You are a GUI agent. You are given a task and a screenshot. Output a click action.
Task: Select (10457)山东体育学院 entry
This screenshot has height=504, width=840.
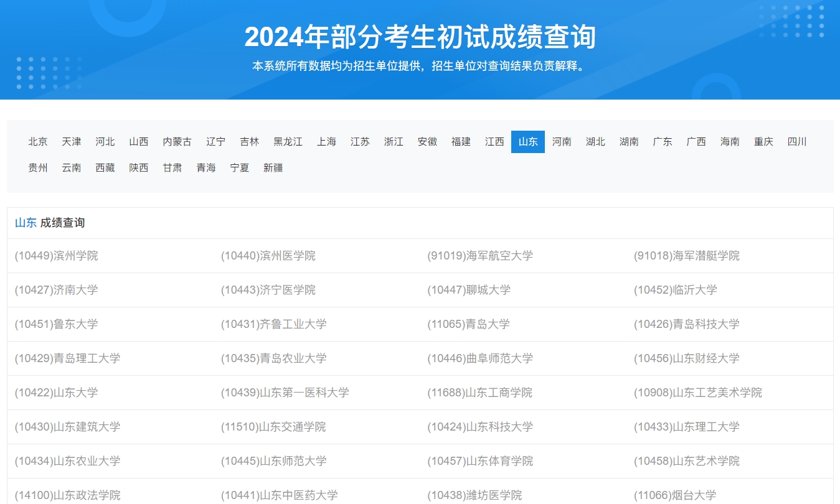click(480, 461)
